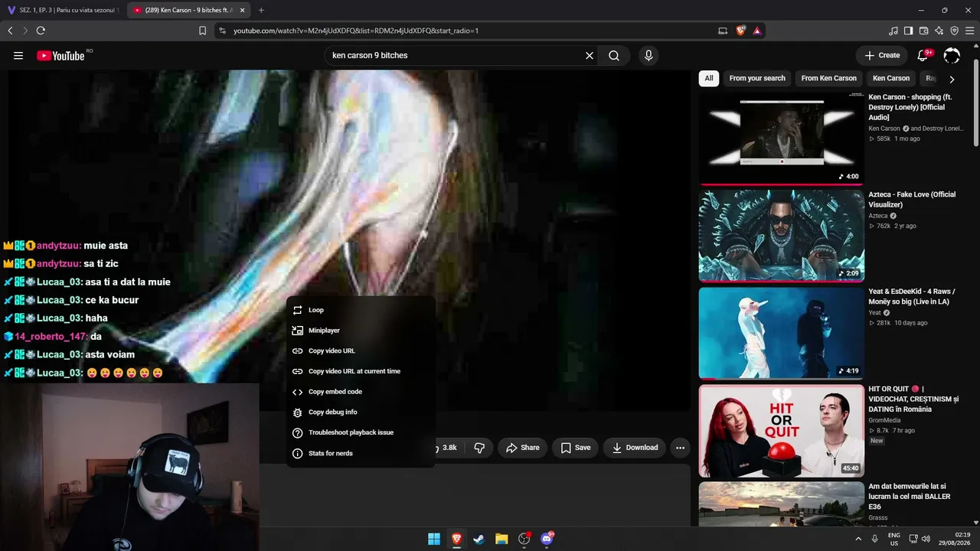Open the YouTube guide hamburger menu

18,56
